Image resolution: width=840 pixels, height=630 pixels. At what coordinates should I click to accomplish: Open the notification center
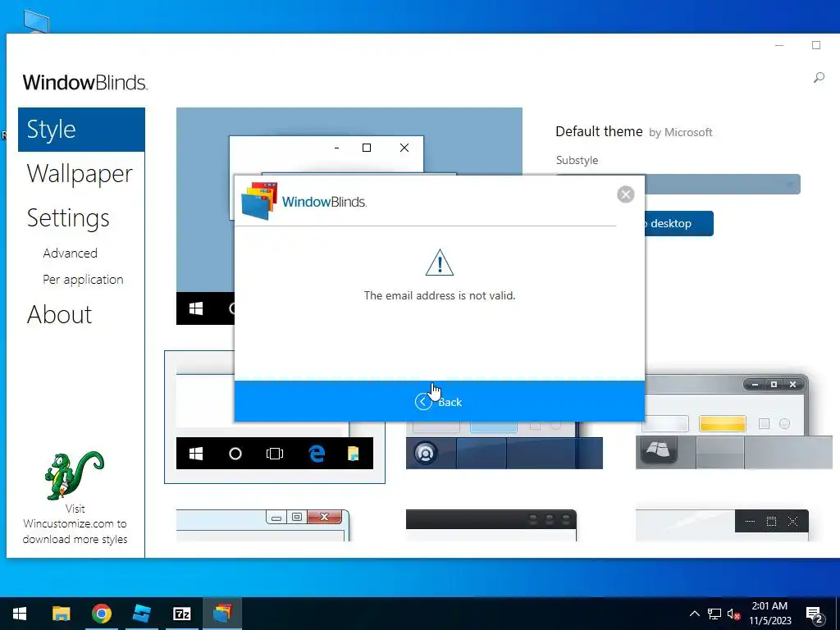pos(815,614)
